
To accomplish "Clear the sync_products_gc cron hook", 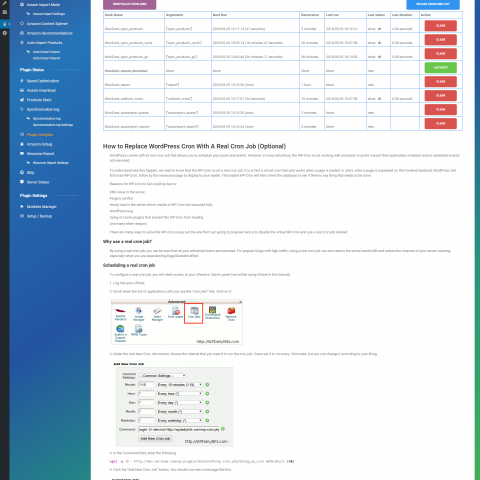I will point(440,54).
